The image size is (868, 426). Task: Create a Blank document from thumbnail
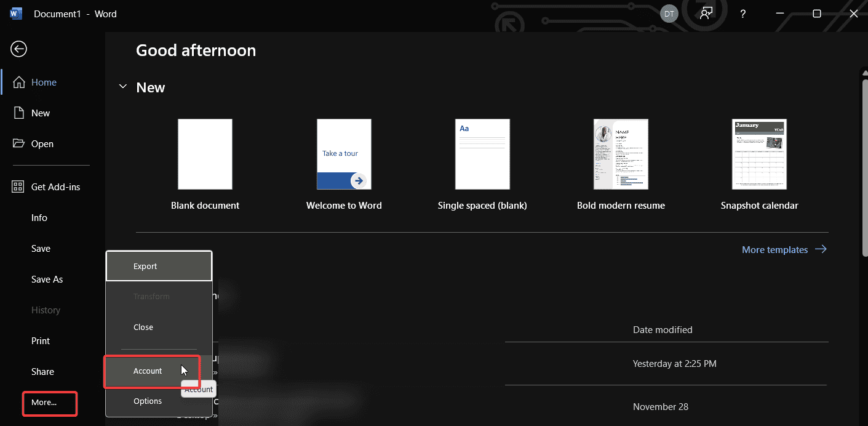(205, 155)
